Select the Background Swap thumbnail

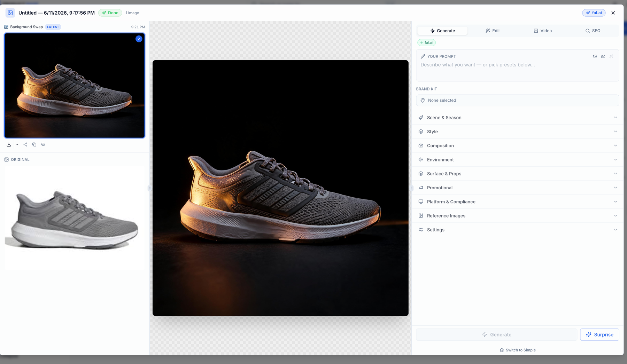click(75, 86)
